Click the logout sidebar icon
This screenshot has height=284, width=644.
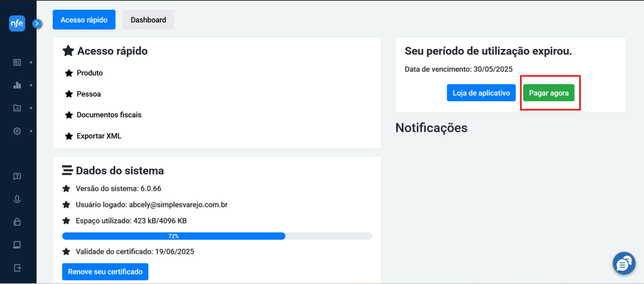(x=17, y=268)
